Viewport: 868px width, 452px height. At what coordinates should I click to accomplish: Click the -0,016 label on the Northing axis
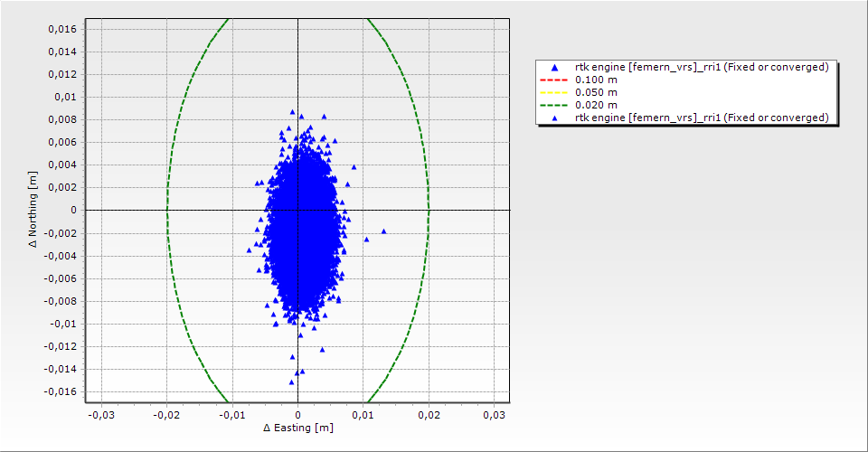tap(61, 391)
